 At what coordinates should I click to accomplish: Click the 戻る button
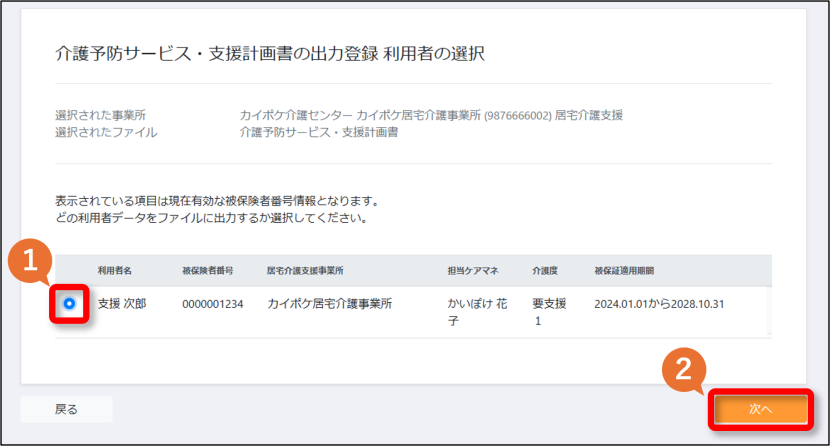(x=67, y=409)
